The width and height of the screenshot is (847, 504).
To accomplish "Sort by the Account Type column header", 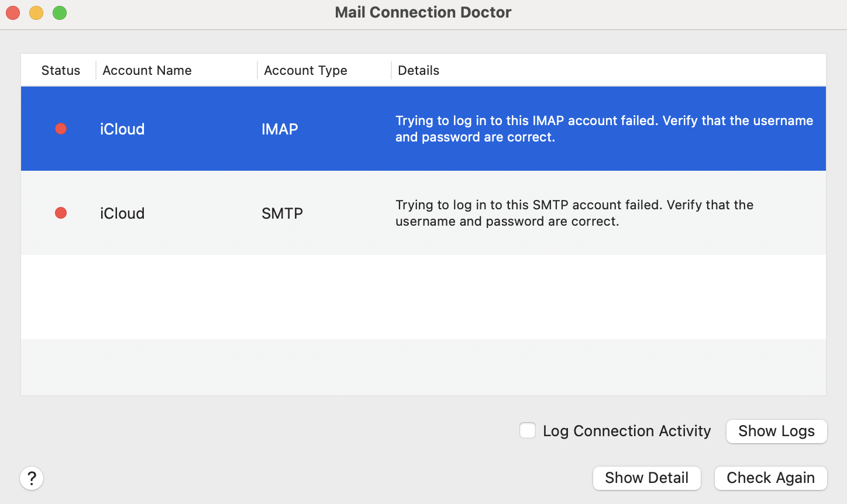I will point(305,70).
